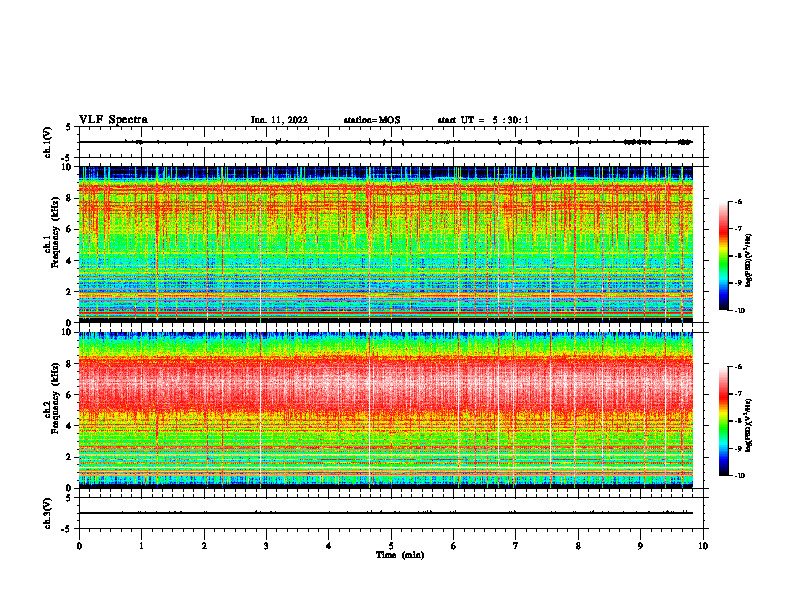792x612 pixels.
Task: Click the "station=MOS" header label
Action: (x=372, y=120)
